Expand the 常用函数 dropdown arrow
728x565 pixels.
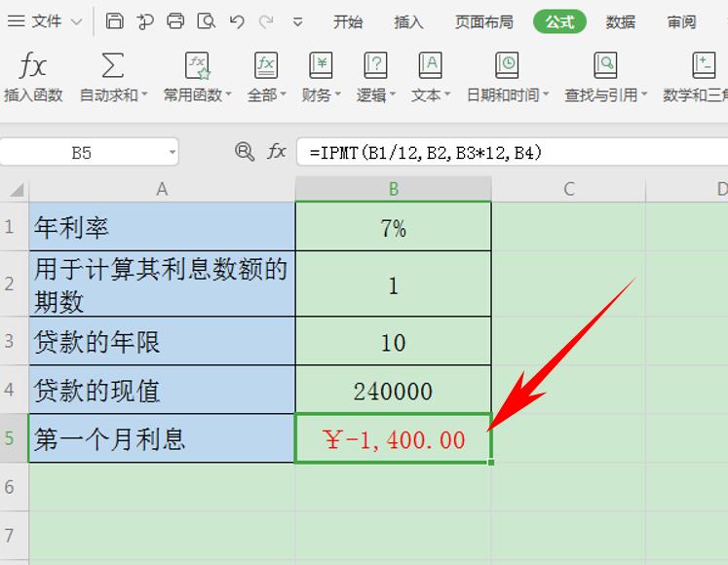coord(228,94)
